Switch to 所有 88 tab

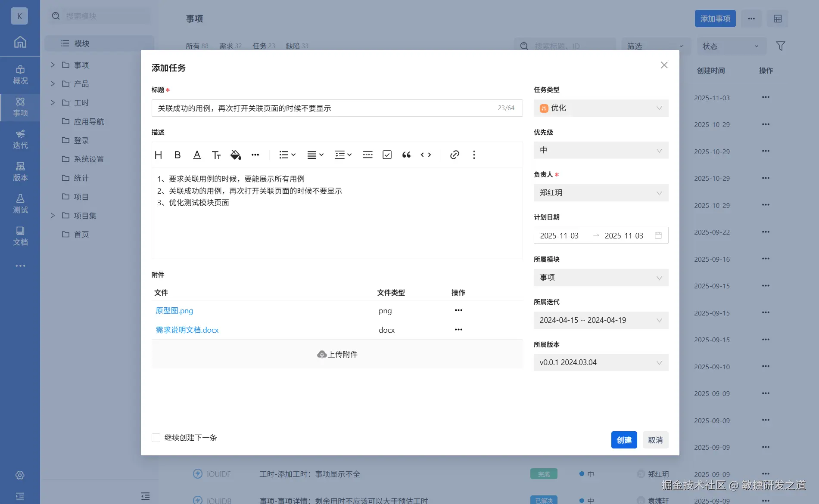coord(197,46)
